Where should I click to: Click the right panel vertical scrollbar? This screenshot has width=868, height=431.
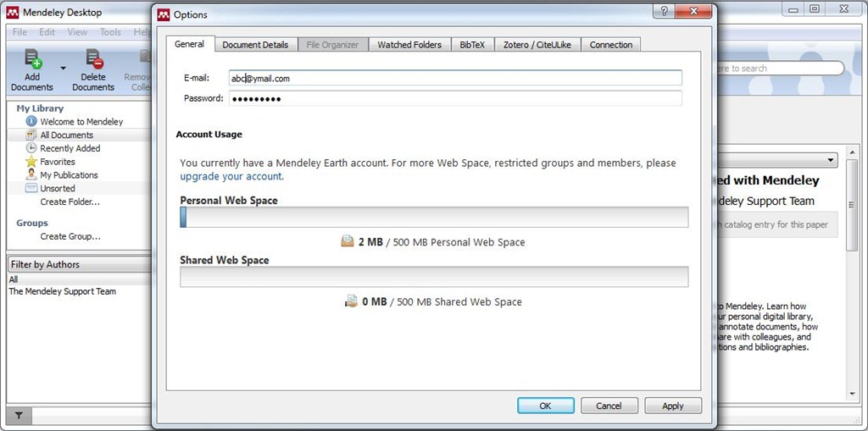click(x=853, y=205)
